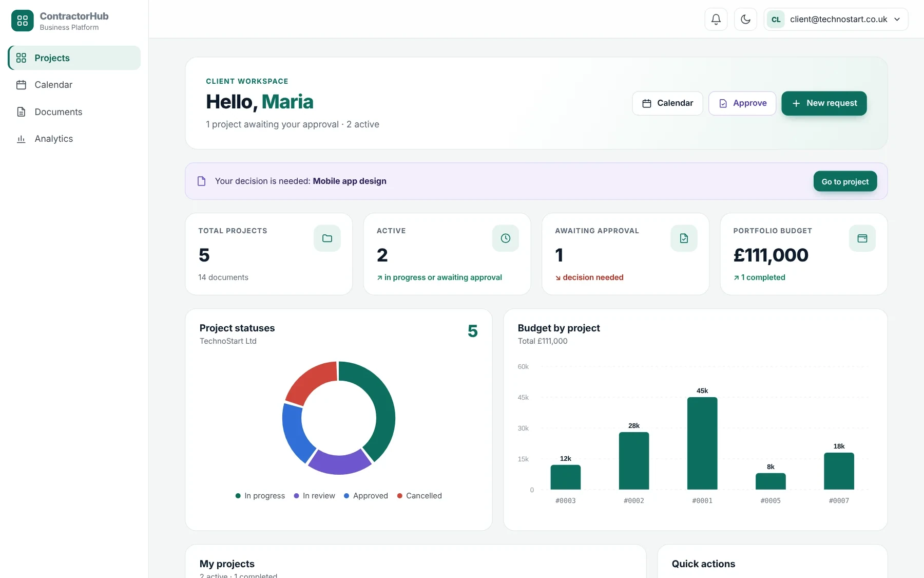Click the '14 documents' text
This screenshot has width=924, height=578.
(x=223, y=277)
